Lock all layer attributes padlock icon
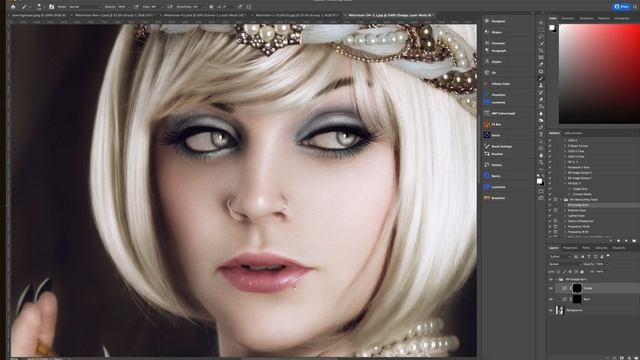 (582, 271)
